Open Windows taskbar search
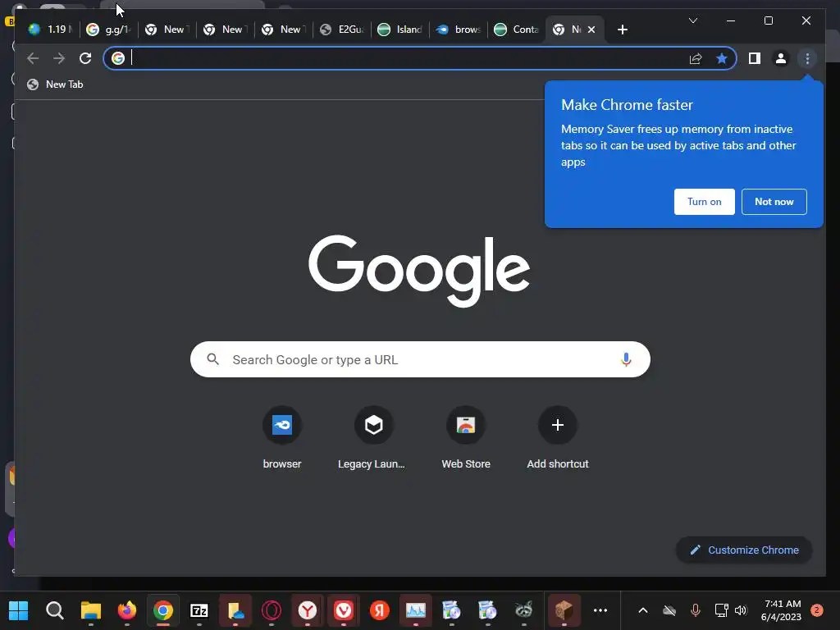Viewport: 840px width, 630px height. [55, 610]
